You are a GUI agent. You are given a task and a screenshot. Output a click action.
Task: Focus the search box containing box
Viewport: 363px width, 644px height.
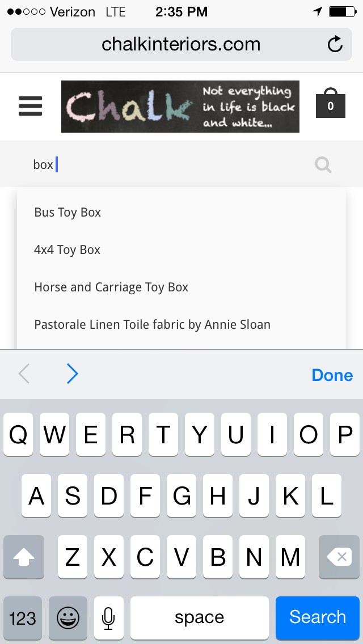click(170, 165)
